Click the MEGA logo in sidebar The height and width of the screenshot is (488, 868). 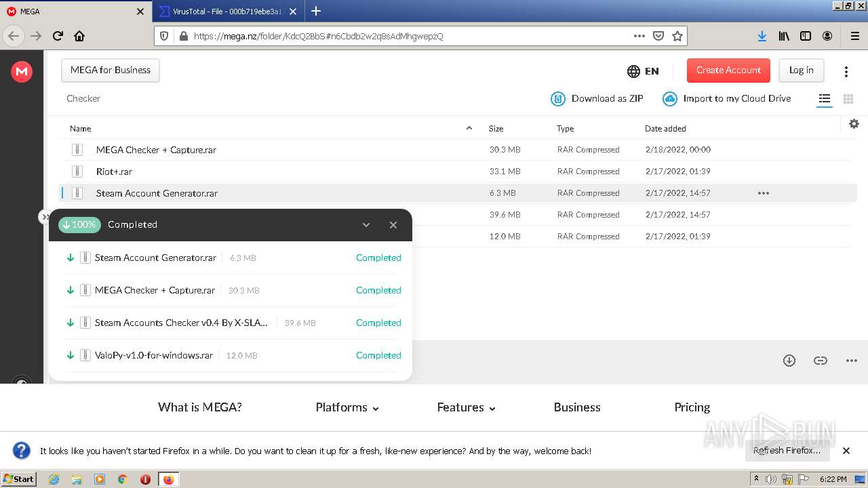(22, 70)
